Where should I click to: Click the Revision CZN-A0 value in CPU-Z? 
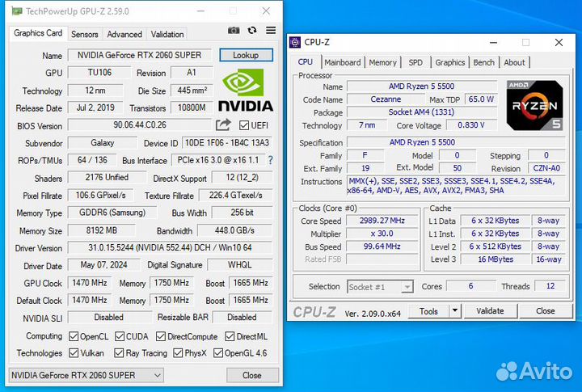[x=546, y=168]
